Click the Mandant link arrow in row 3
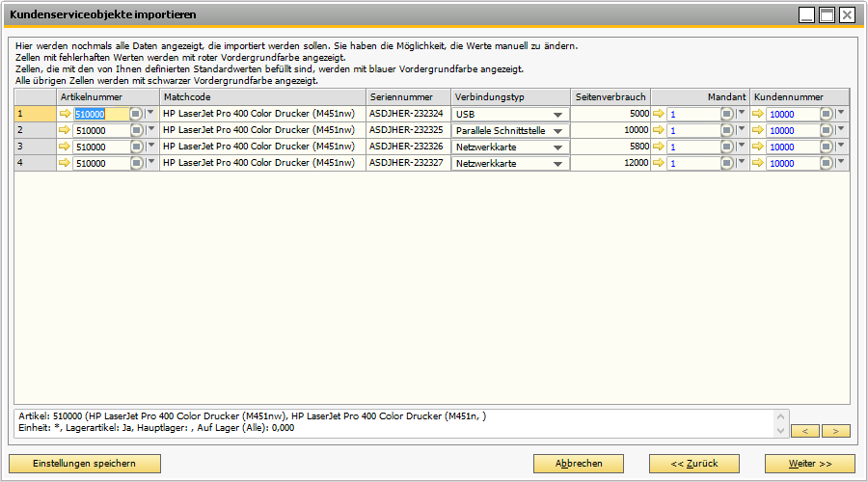Viewport: 868px width, 482px height. tap(658, 147)
